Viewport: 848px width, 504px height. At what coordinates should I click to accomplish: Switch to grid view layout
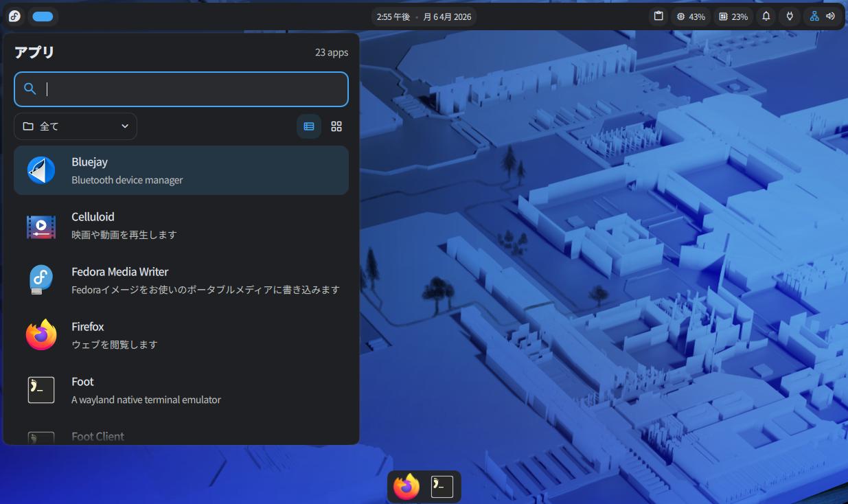point(336,126)
